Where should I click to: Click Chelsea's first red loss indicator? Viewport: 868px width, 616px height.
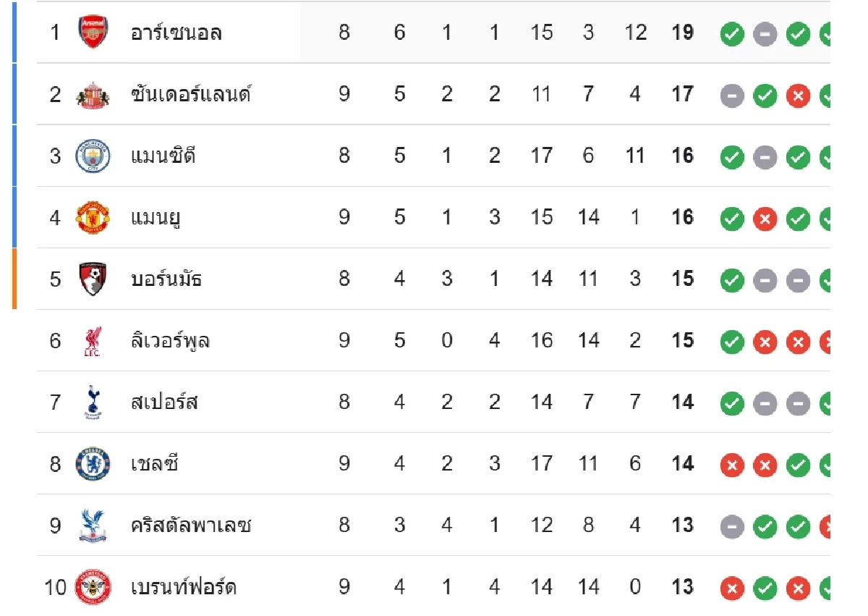point(732,464)
